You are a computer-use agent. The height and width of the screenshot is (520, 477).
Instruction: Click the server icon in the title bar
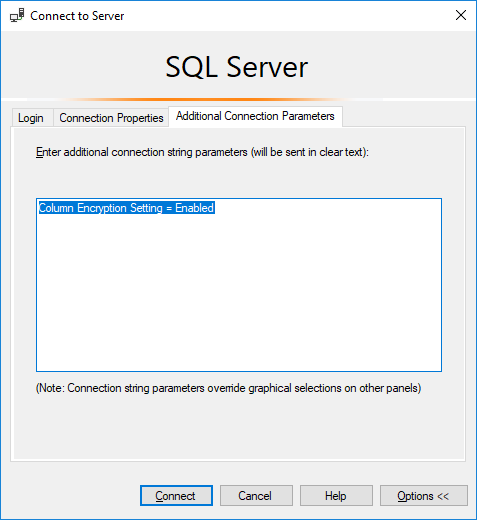17,15
